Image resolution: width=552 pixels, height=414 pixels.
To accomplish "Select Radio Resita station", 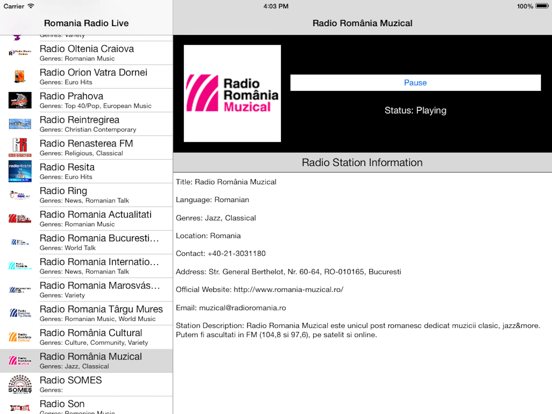I will [x=86, y=171].
